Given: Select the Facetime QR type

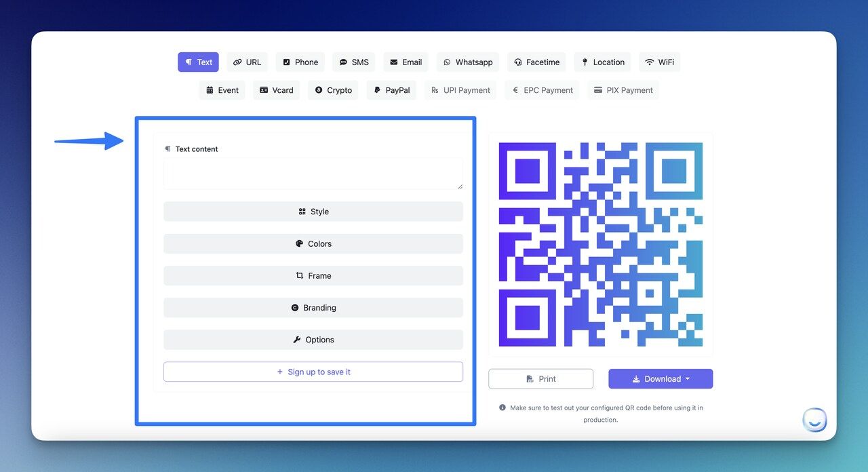Looking at the screenshot, I should (x=537, y=62).
